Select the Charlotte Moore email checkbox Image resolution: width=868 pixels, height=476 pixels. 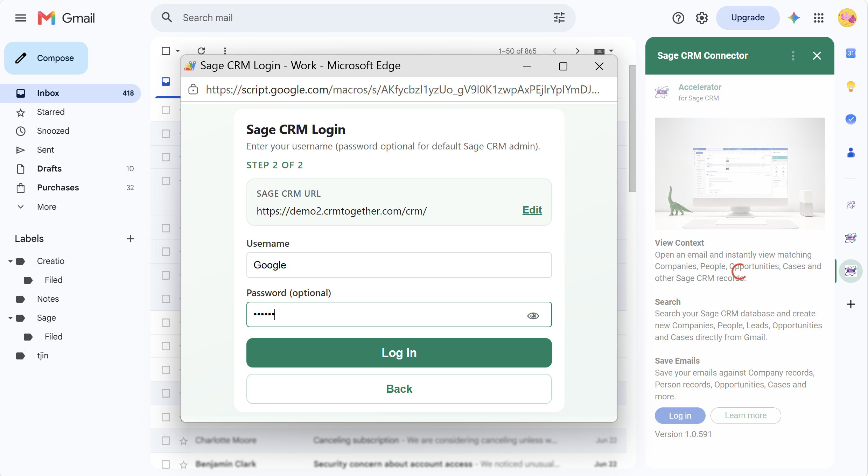pyautogui.click(x=166, y=441)
